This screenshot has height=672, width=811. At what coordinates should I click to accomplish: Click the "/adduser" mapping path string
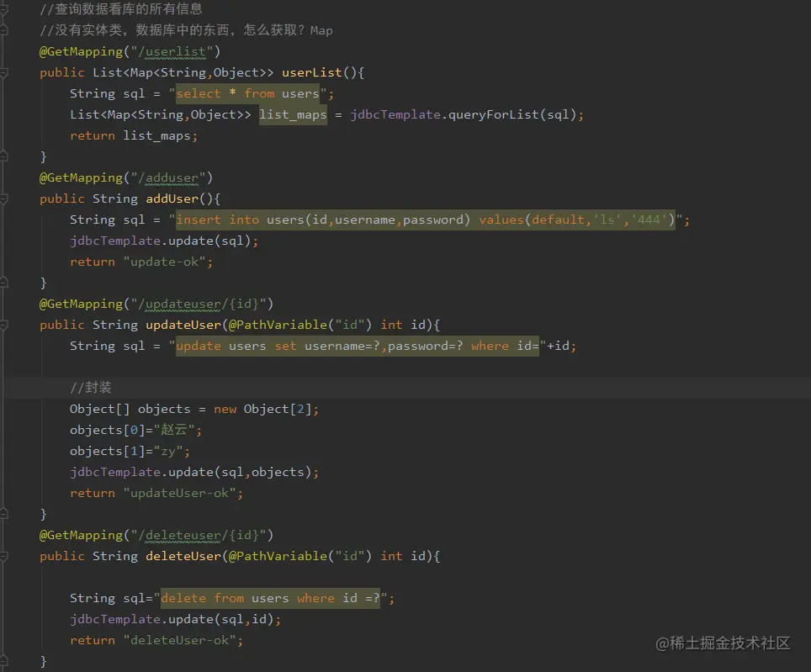tap(168, 177)
